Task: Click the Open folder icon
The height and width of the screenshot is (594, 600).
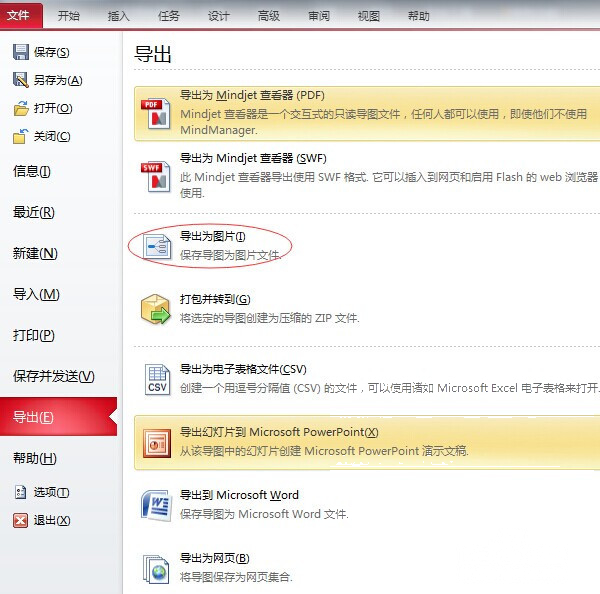Action: pyautogui.click(x=21, y=108)
